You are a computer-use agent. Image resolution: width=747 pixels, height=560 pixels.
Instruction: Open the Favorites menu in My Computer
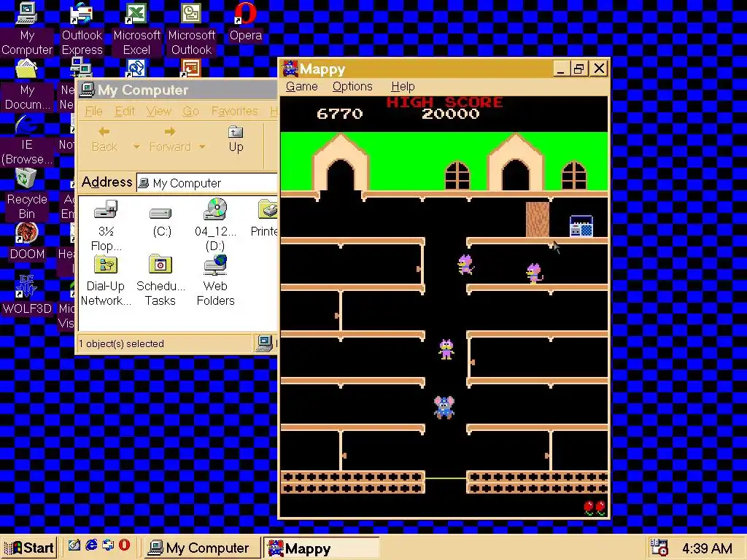(234, 112)
